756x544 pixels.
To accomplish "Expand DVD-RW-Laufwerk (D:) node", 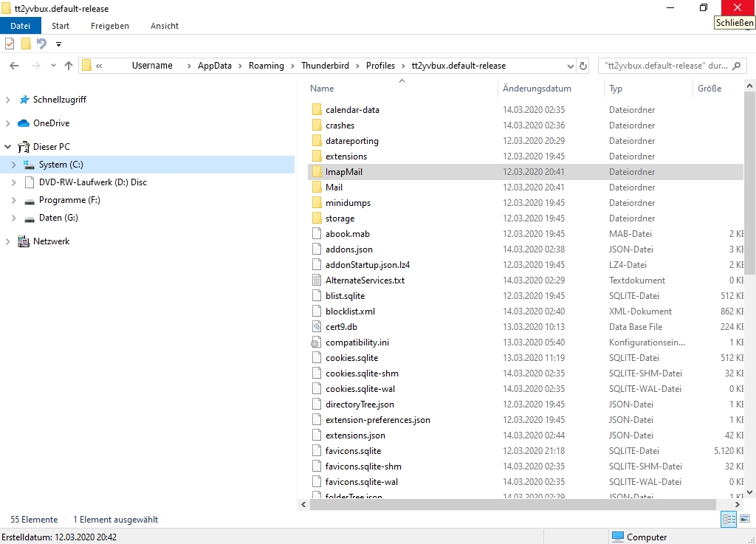I will (x=13, y=182).
